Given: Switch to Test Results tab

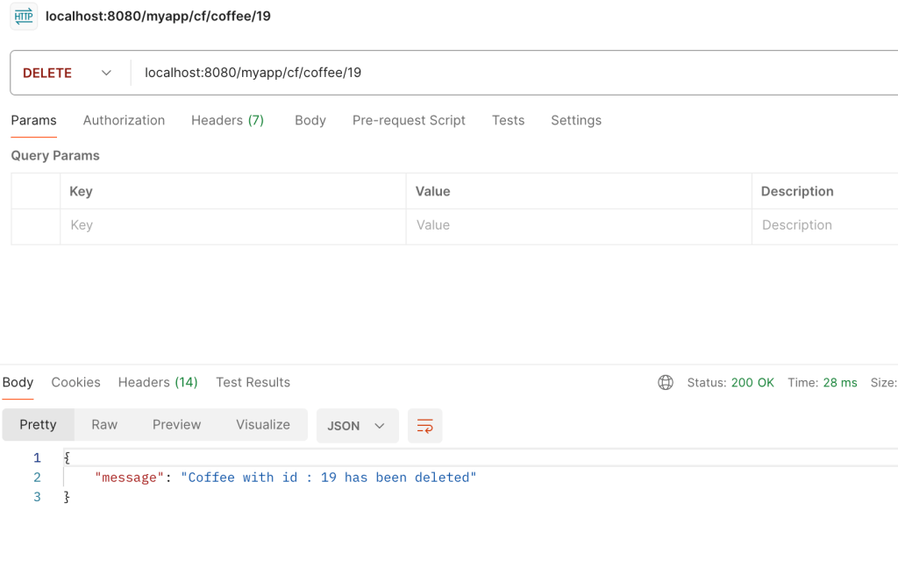Looking at the screenshot, I should (x=253, y=382).
